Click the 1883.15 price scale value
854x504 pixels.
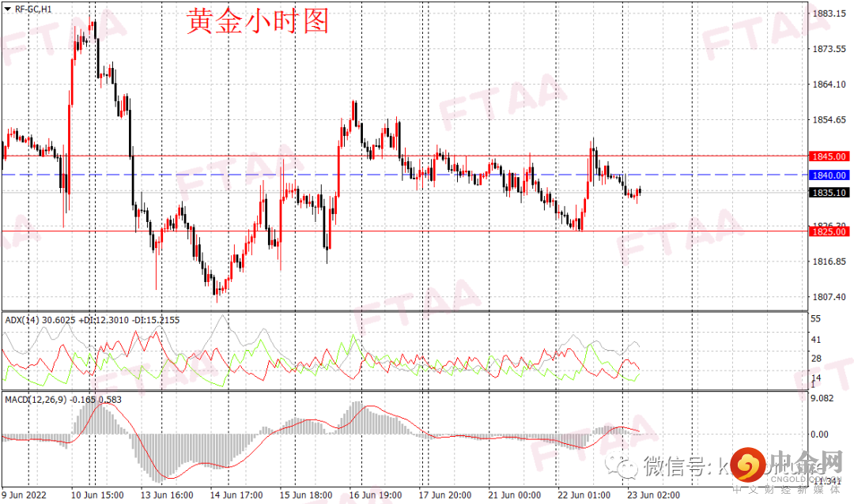point(829,13)
